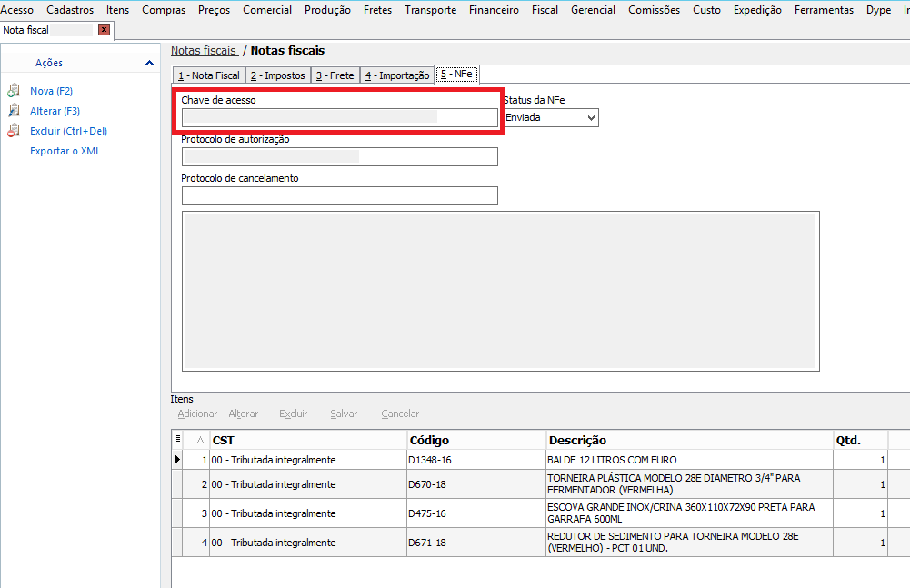Select the 5 - NFe tab

[456, 75]
